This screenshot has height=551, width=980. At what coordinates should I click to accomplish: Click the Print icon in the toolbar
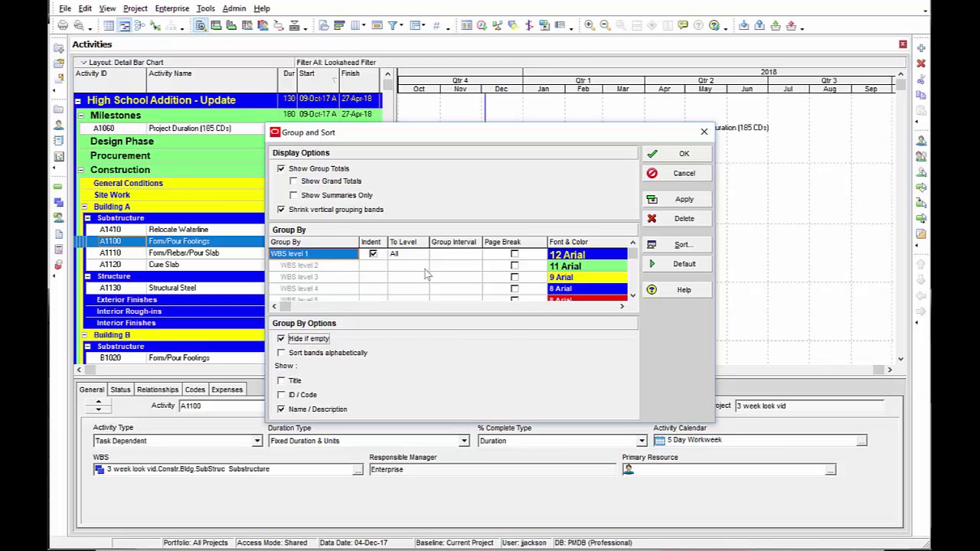point(63,26)
